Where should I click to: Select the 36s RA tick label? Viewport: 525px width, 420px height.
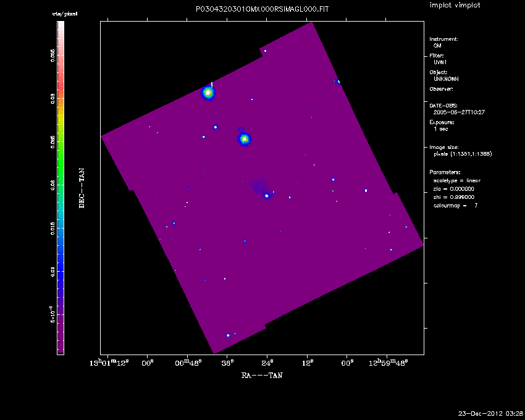(228, 363)
